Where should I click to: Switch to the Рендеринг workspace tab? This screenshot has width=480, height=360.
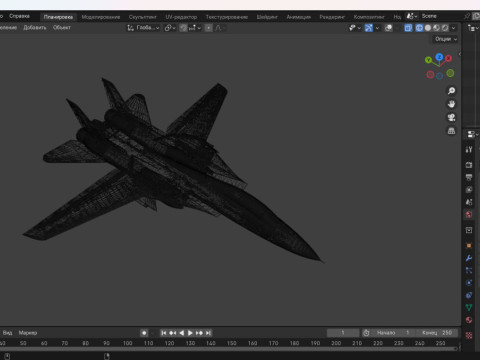coord(332,17)
